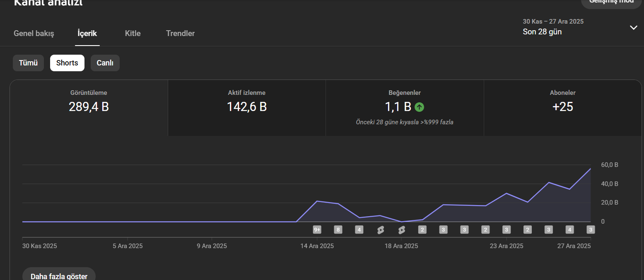Click the Son 28 gün period selector
The height and width of the screenshot is (280, 644).
click(542, 32)
